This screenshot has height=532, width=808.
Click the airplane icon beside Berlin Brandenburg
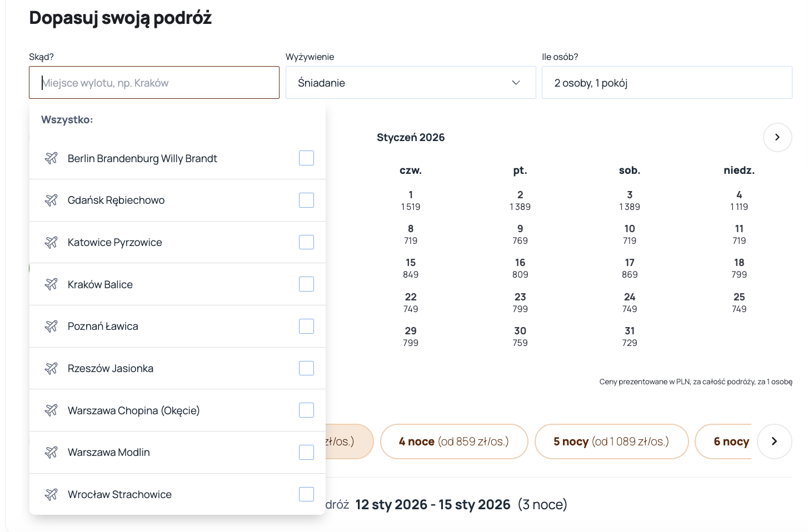[51, 158]
